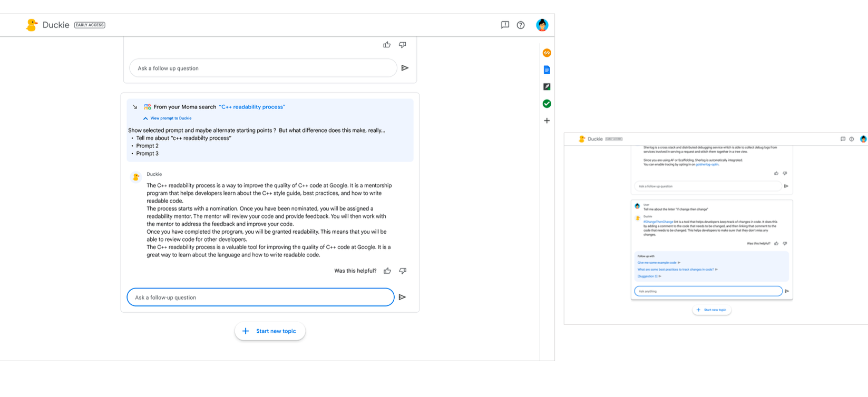
Task: Open the green checkmark icon in the side panel
Action: (x=547, y=104)
